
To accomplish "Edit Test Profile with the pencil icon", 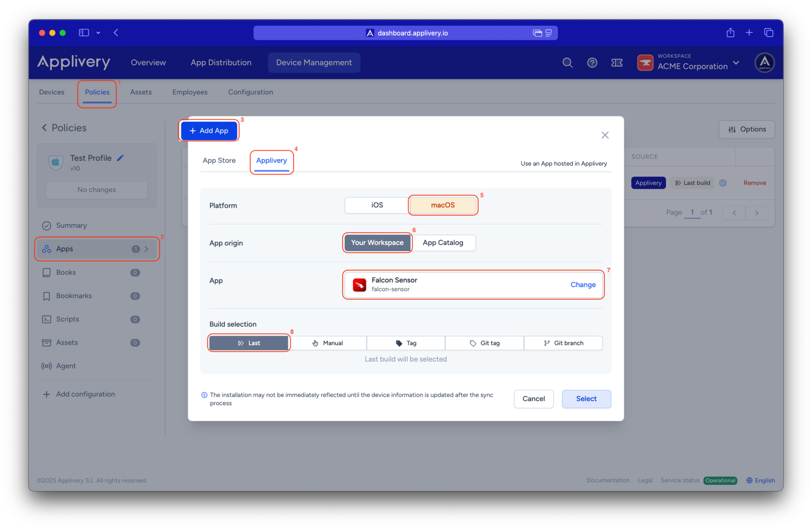I will click(x=120, y=158).
